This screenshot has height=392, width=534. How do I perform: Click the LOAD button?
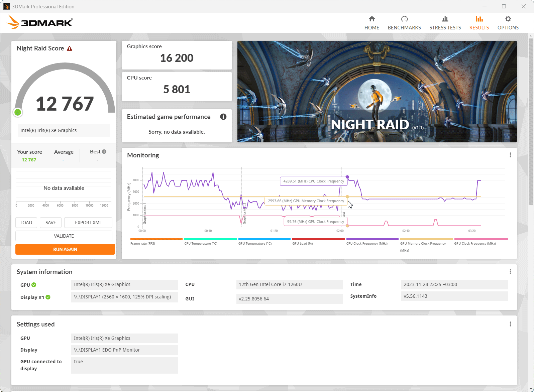pos(26,223)
